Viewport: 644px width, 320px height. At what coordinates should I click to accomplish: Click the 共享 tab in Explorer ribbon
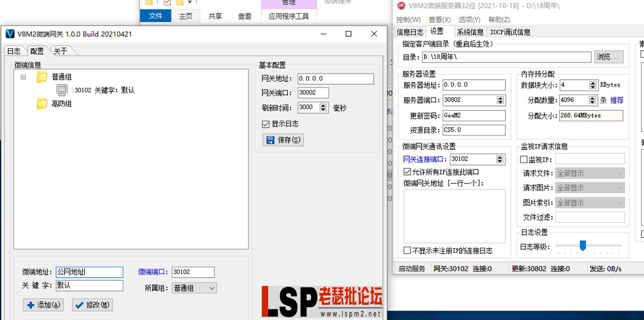pos(215,16)
